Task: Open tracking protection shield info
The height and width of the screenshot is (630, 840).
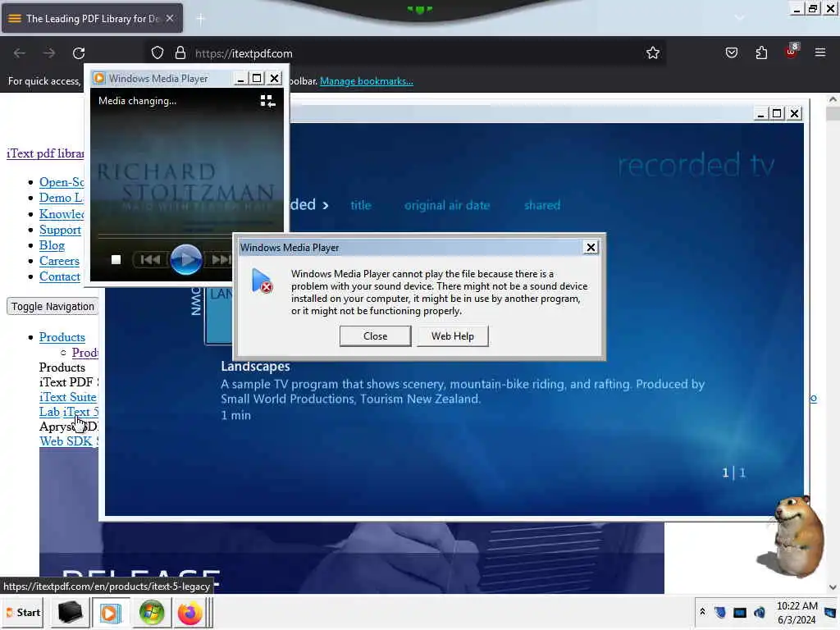Action: [x=157, y=53]
